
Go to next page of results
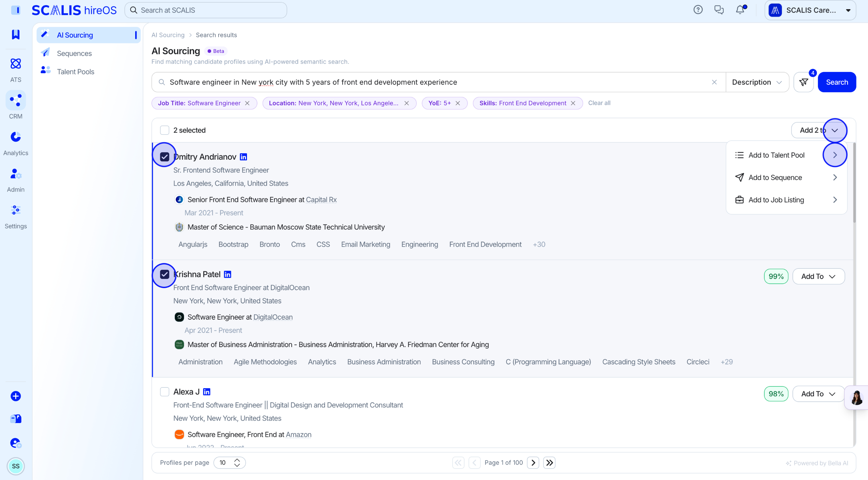pos(533,463)
